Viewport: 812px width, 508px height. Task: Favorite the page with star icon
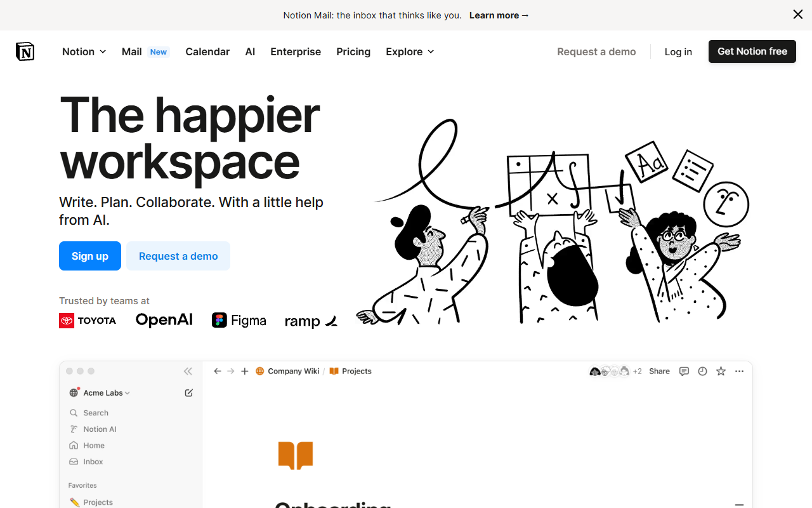[x=721, y=371]
